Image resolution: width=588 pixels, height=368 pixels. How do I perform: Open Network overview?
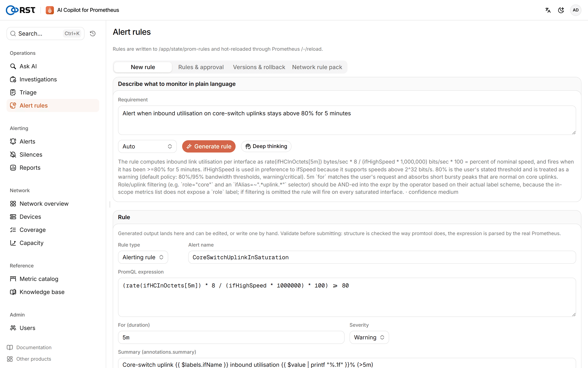tap(53, 204)
